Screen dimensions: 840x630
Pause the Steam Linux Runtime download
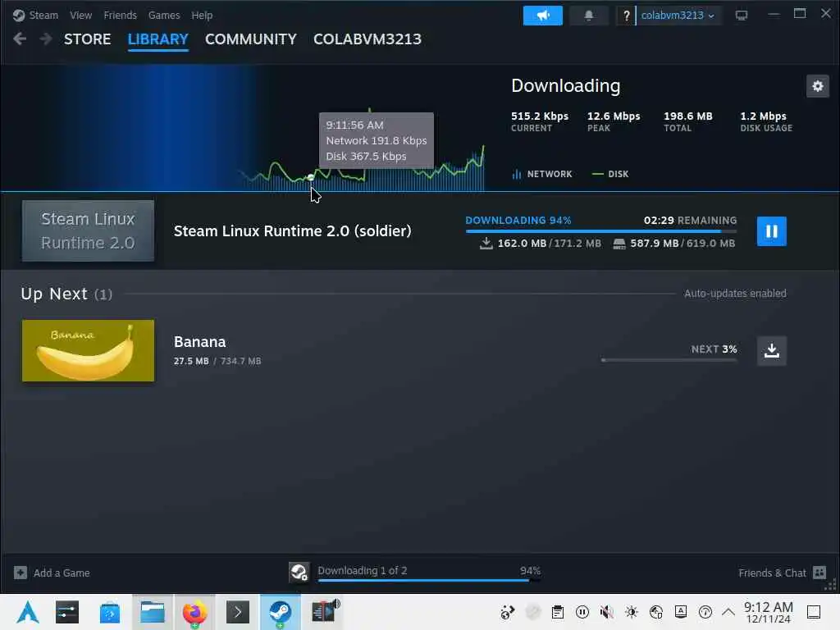click(x=771, y=231)
